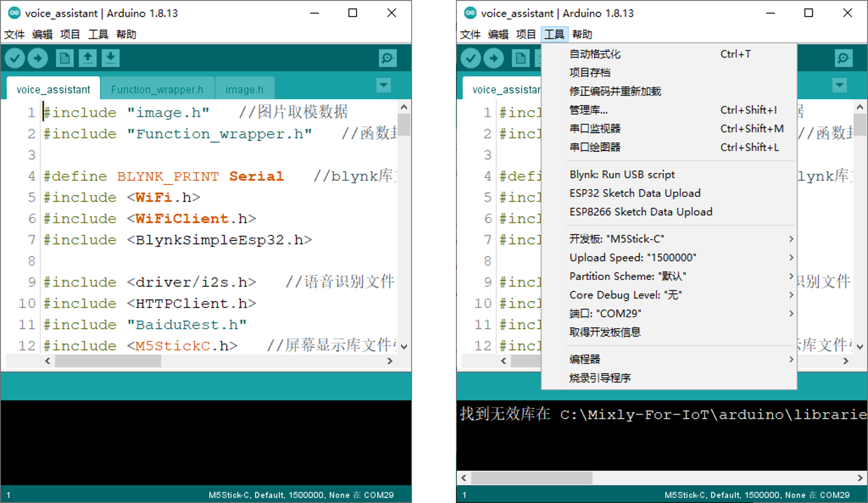
Task: Expand Partition Scheme submenu
Action: 669,276
